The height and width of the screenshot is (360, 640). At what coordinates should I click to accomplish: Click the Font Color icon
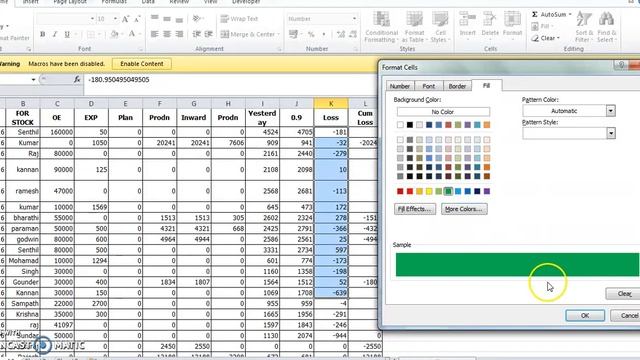tap(132, 34)
